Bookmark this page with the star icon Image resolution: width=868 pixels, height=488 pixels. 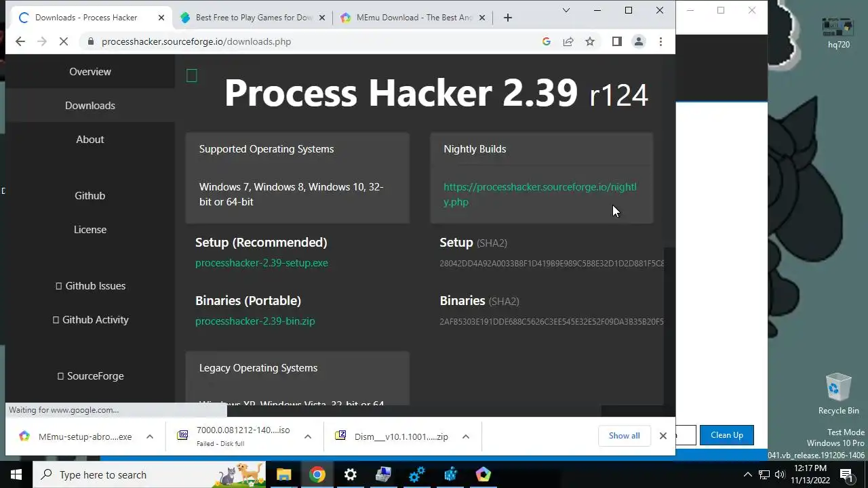(x=590, y=41)
